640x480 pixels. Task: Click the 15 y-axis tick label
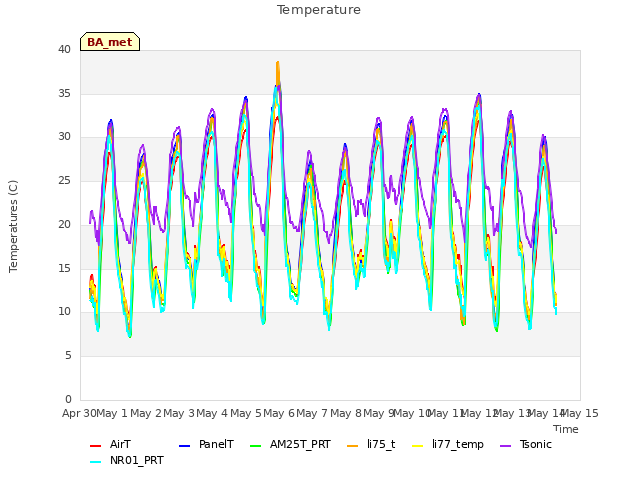pos(64,269)
